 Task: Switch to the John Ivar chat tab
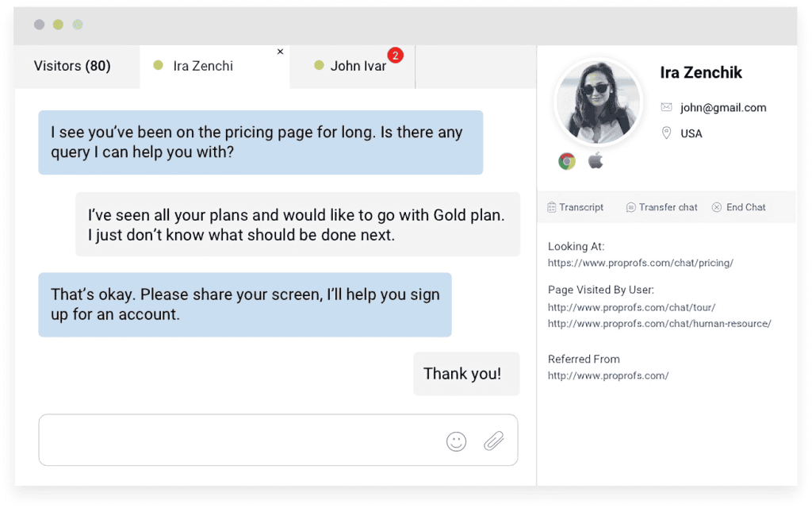pos(354,67)
